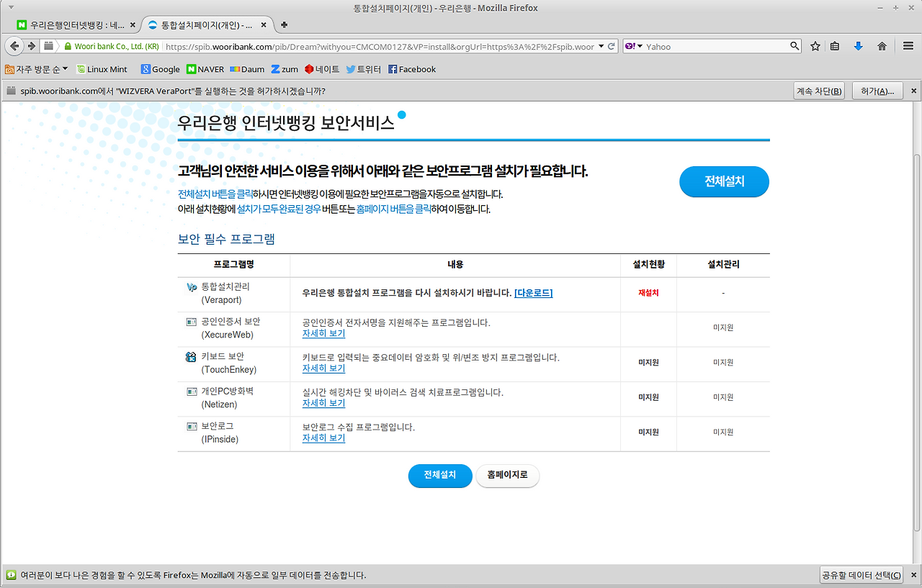Screen dimensions: 922x588
Task: Open the NAVER bookmark
Action: tap(205, 69)
